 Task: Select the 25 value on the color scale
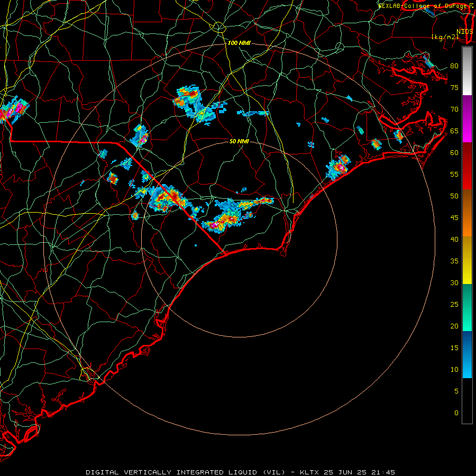pos(454,305)
